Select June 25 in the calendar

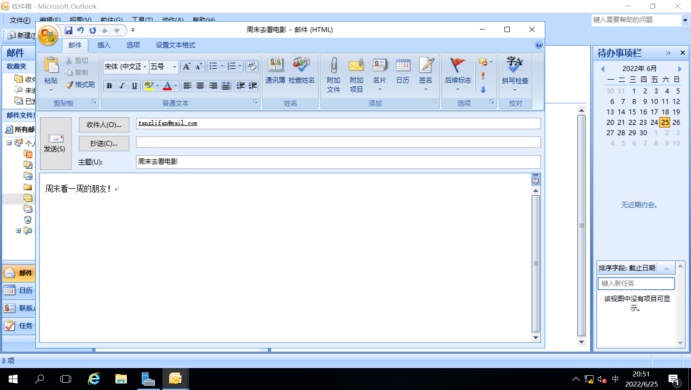click(x=665, y=122)
